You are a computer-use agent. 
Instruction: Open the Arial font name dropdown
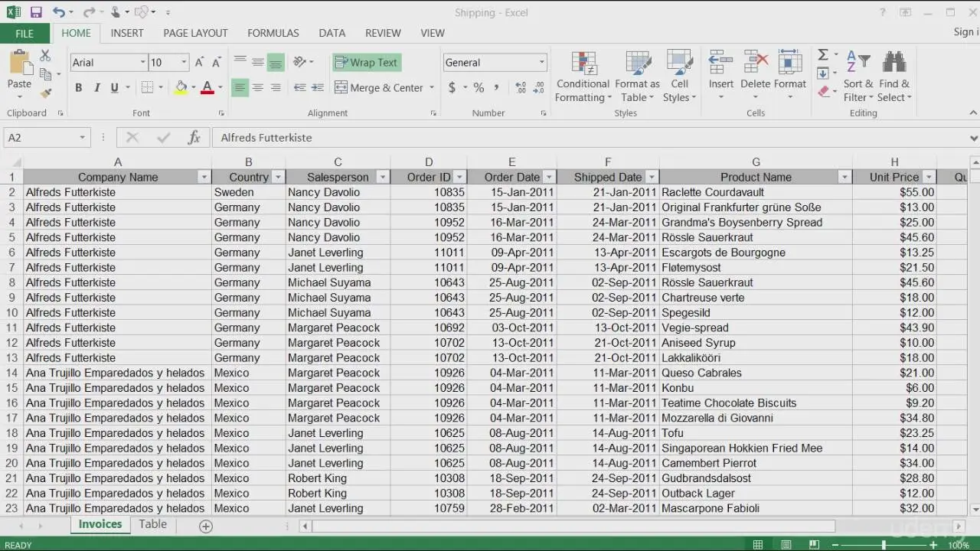(142, 63)
